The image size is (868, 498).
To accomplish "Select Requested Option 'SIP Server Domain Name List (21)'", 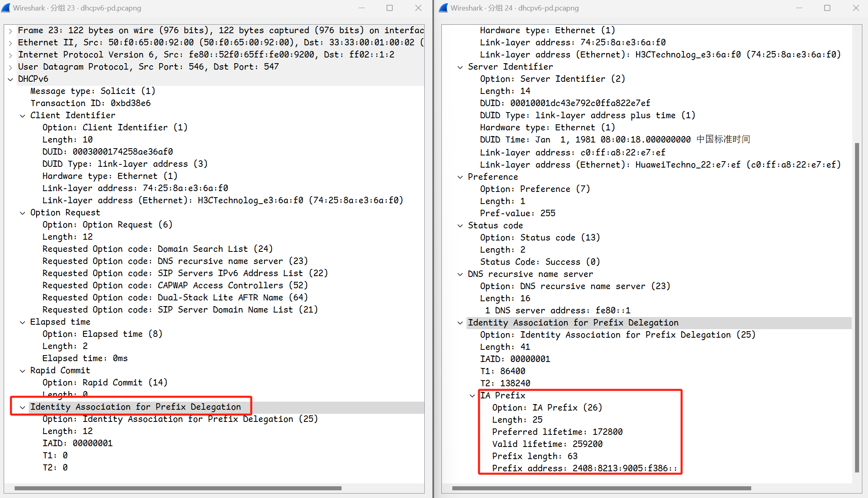I will click(x=180, y=310).
